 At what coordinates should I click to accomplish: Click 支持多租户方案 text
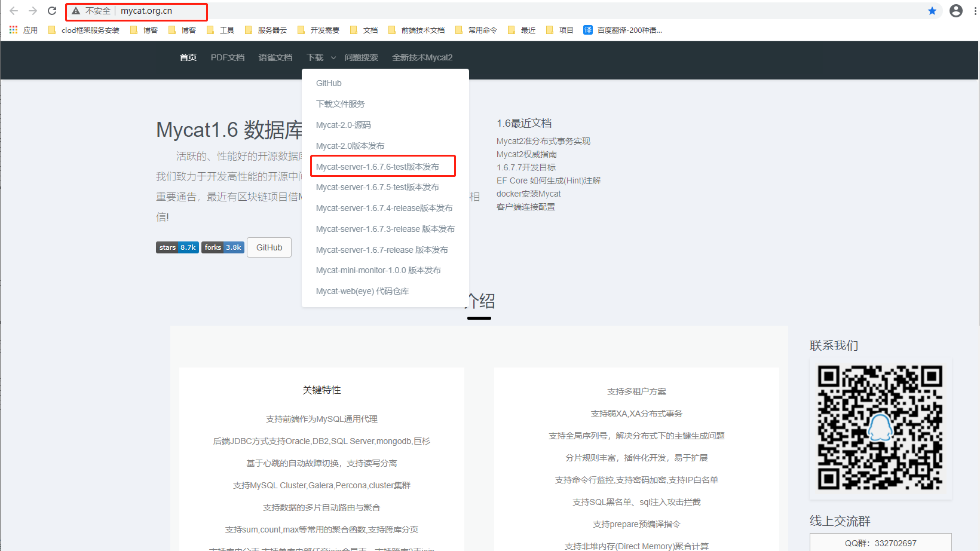pos(636,391)
